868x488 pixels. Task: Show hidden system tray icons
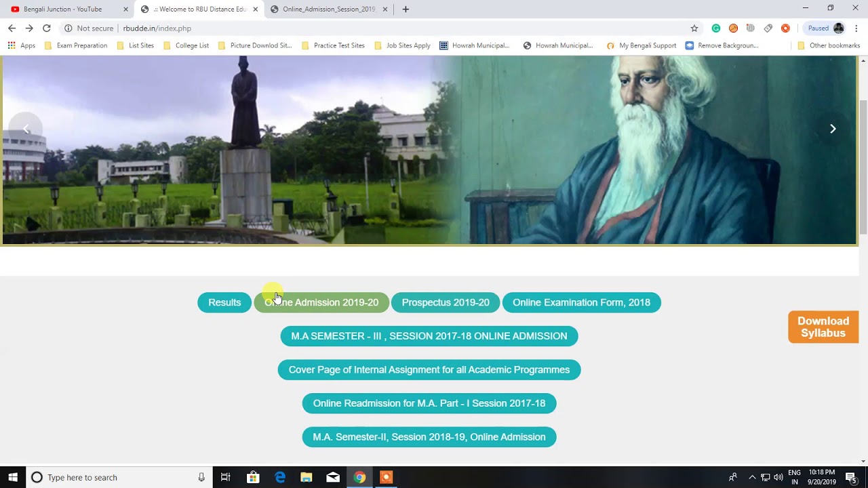click(752, 477)
